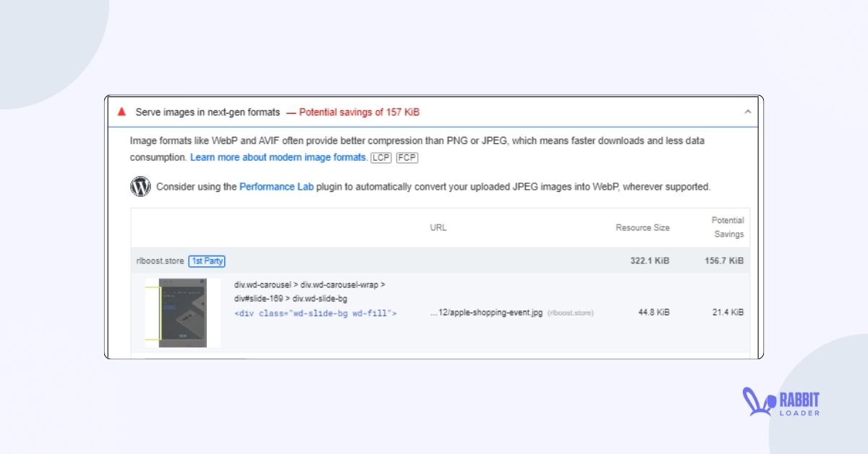Select the FCP metric chip

tap(407, 158)
